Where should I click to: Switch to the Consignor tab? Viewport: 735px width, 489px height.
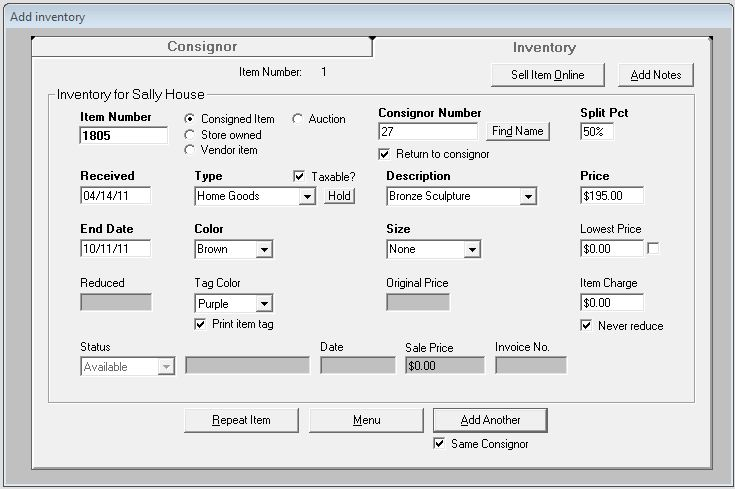point(202,47)
